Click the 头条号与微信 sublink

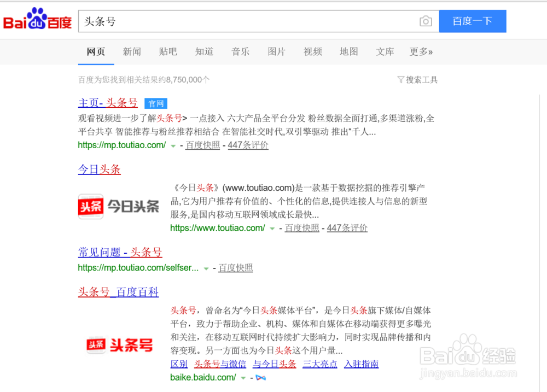(220, 364)
